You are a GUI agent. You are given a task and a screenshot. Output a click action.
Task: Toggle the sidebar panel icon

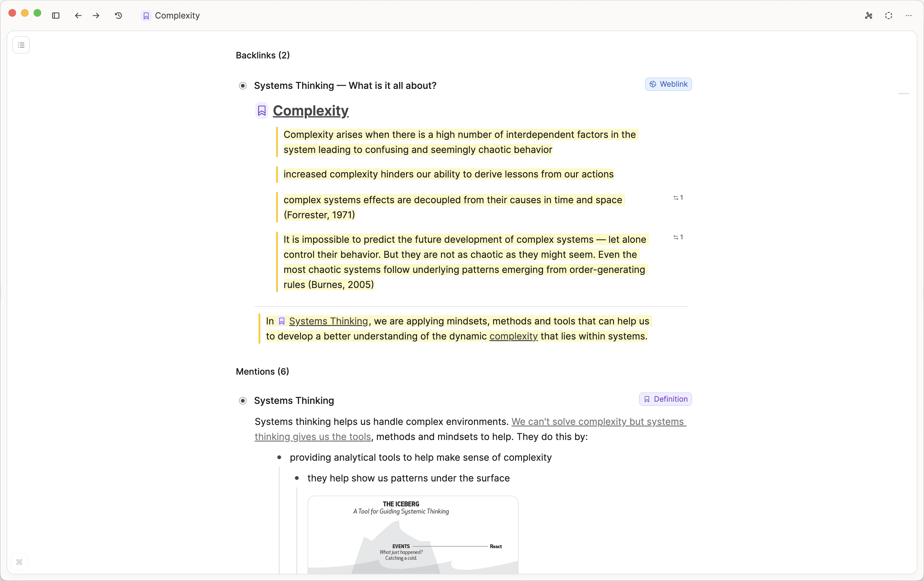pyautogui.click(x=56, y=16)
